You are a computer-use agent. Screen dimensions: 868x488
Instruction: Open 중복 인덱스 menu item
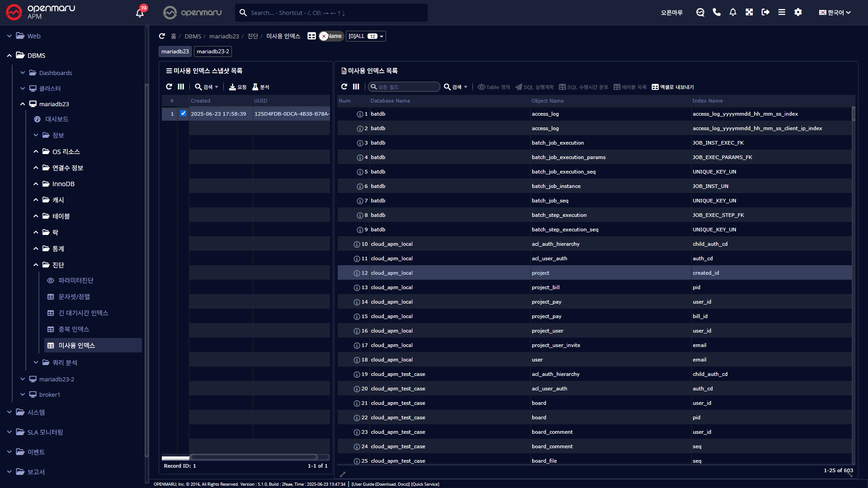click(74, 329)
